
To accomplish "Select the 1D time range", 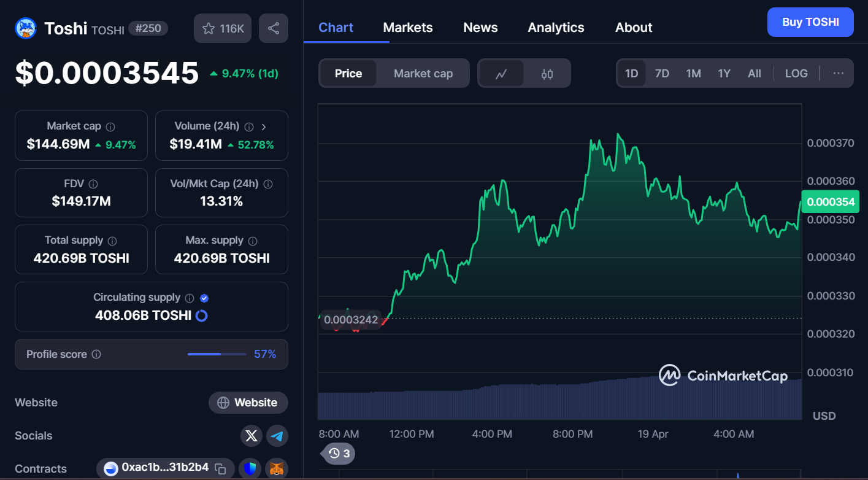I will pos(631,74).
